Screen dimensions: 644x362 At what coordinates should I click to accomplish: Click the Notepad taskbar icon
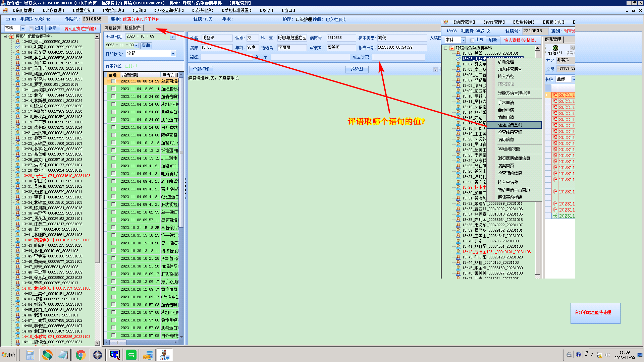[x=63, y=355]
